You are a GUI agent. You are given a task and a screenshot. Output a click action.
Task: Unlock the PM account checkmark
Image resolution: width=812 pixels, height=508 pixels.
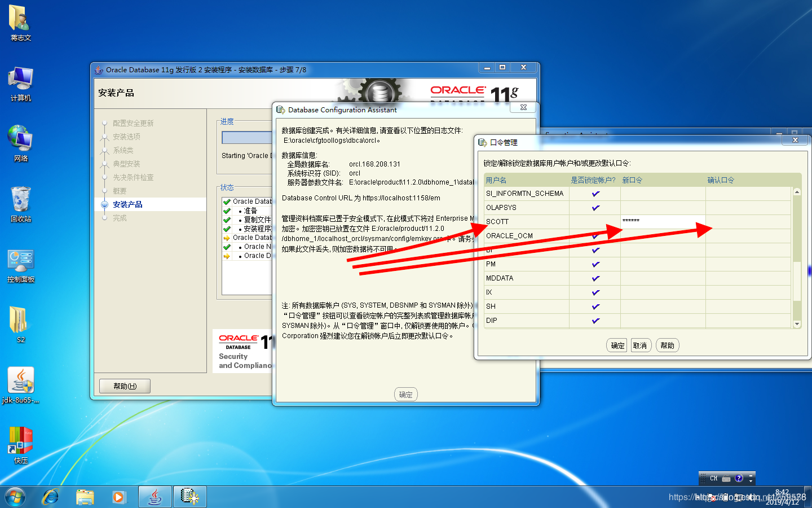(x=595, y=264)
